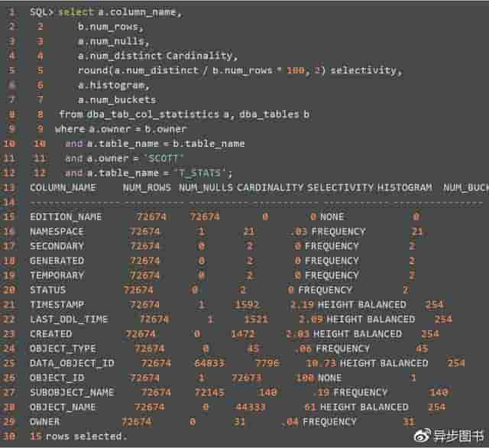Image resolution: width=489 pixels, height=448 pixels.
Task: Click the LAST_DDL_TIME row label
Action: tap(69, 319)
